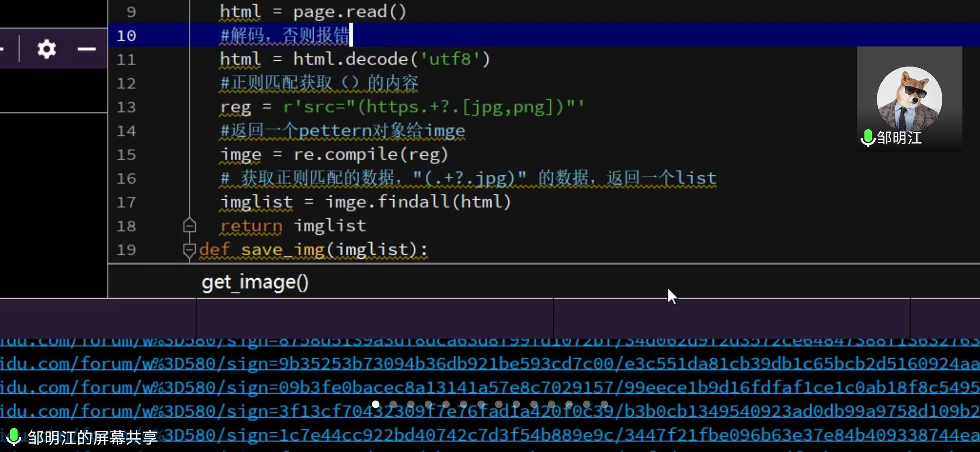Viewport: 980px width, 452px height.
Task: Open the project panel gear settings
Action: 46,49
